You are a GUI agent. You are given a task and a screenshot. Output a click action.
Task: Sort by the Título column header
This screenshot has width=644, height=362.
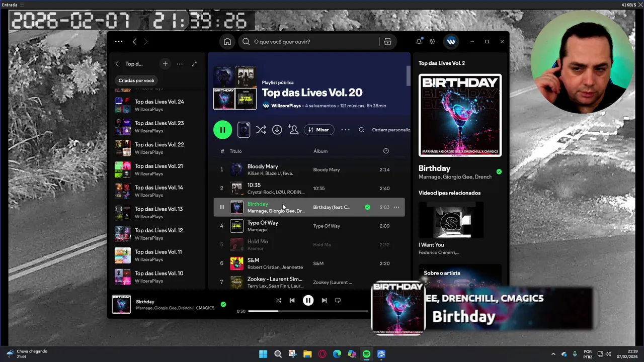point(235,151)
